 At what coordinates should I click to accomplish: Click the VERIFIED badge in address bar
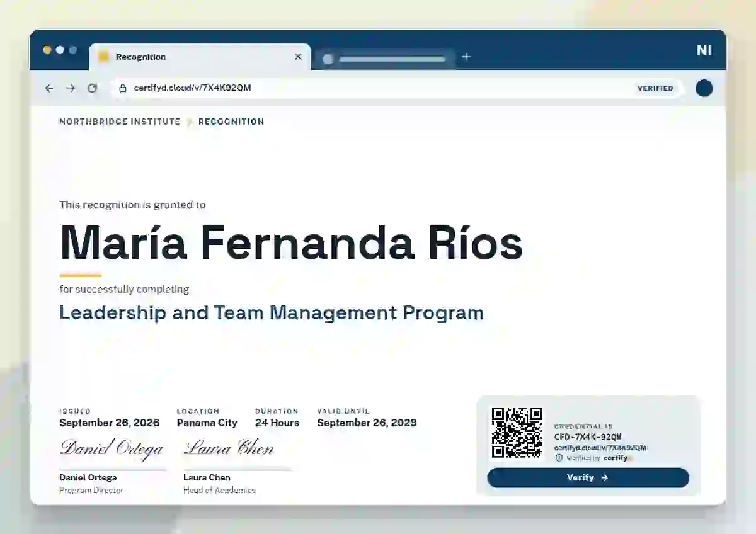tap(655, 88)
